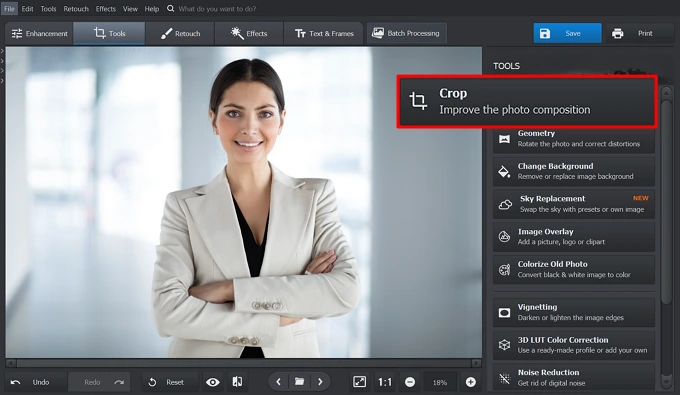Click the Vignetting icon
The image size is (680, 395).
[x=504, y=313]
